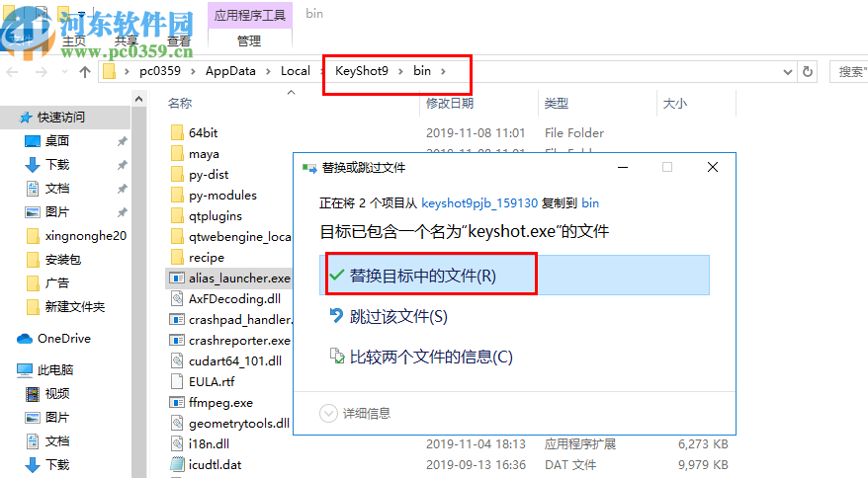This screenshot has height=478, width=868.
Task: Click cudart64_101.dll file icon
Action: coord(177,360)
